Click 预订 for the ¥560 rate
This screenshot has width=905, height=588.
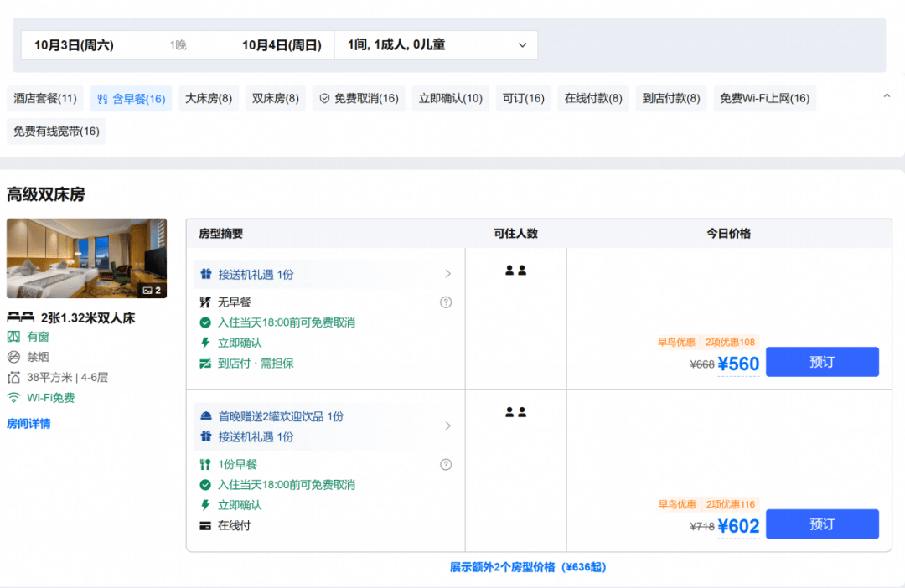(x=823, y=362)
